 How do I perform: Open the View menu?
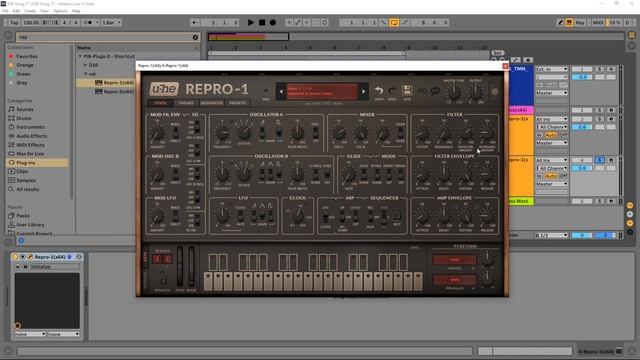pos(44,11)
